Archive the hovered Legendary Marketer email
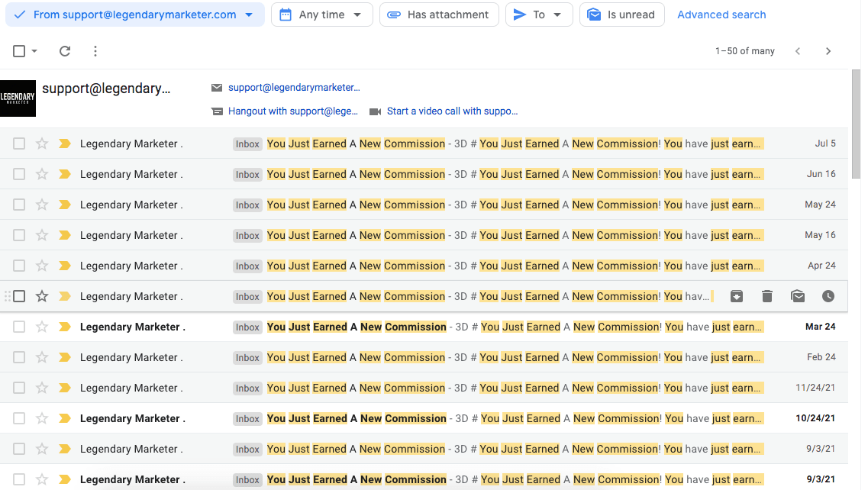Screen dimensions: 868x490 coord(736,296)
